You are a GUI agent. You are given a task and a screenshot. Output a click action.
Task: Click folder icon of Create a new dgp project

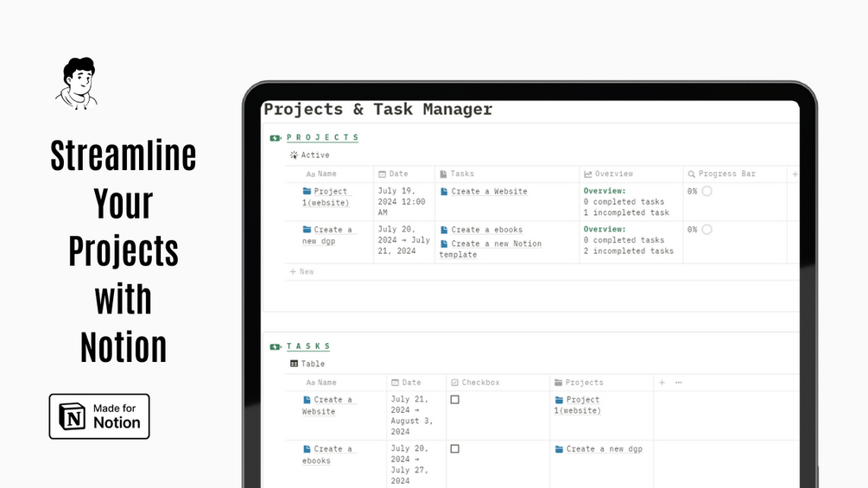(307, 229)
